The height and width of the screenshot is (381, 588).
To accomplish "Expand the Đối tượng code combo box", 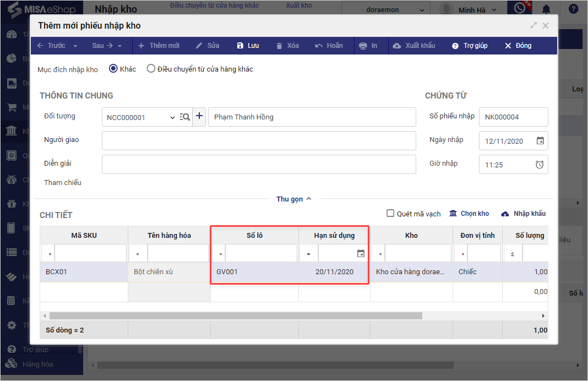I will [172, 117].
